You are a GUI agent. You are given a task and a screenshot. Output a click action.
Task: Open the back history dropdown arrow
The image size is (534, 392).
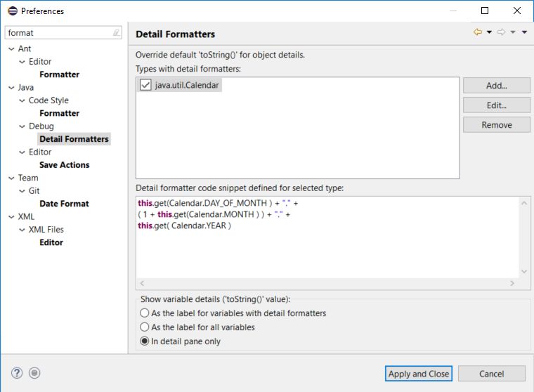pyautogui.click(x=489, y=32)
